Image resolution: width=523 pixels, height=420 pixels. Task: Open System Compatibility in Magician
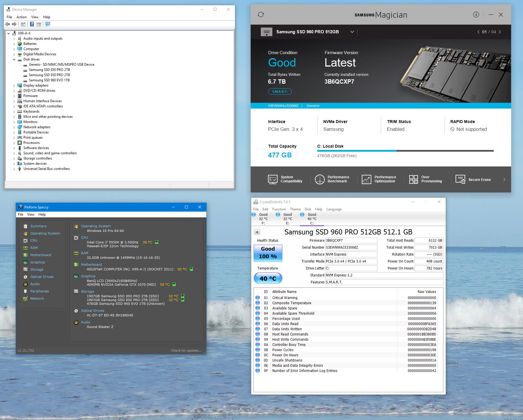pos(285,179)
